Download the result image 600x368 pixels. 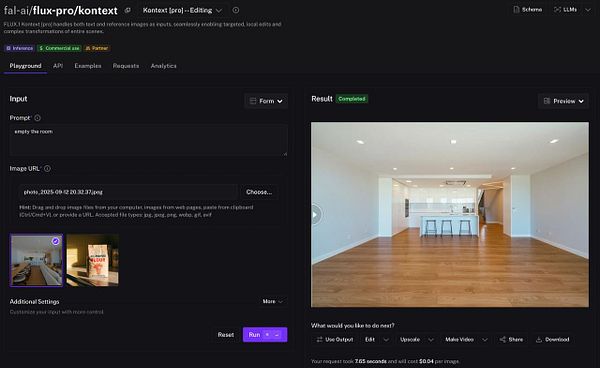point(553,340)
